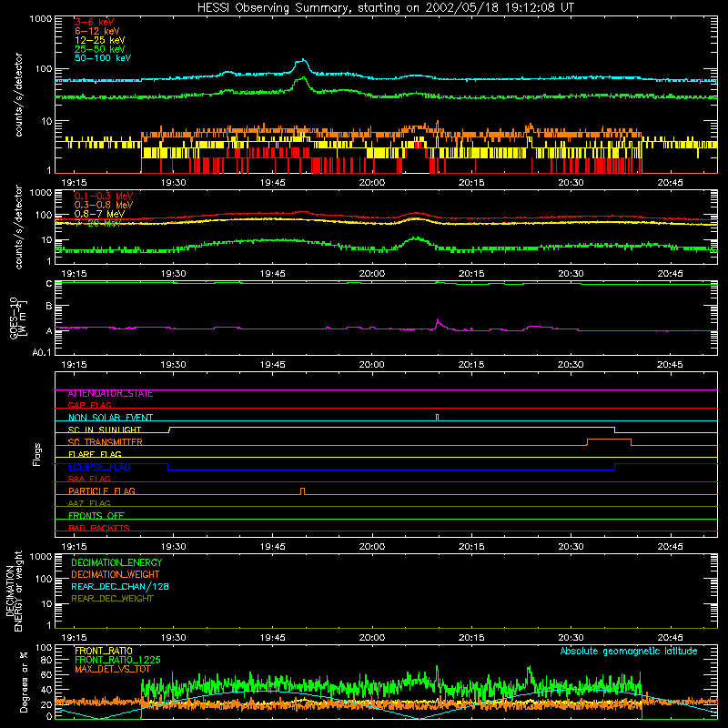
Task: Click the C class tick label on GOES plot
Action: coord(49,283)
